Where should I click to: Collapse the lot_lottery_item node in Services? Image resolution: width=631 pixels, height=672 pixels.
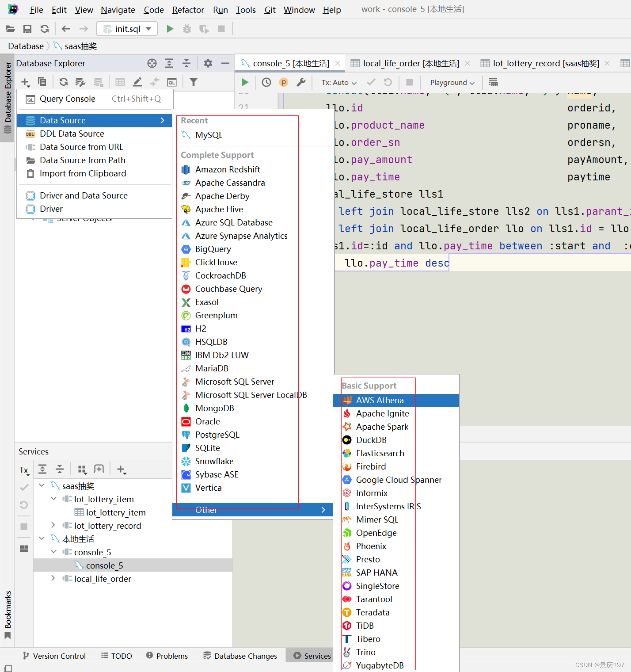point(54,499)
